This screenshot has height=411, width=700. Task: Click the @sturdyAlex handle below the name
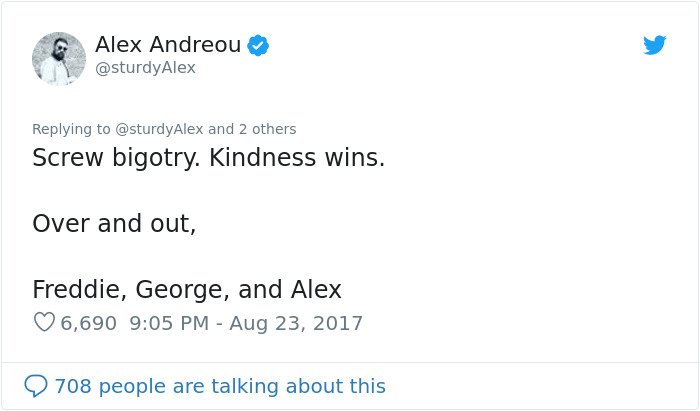146,68
